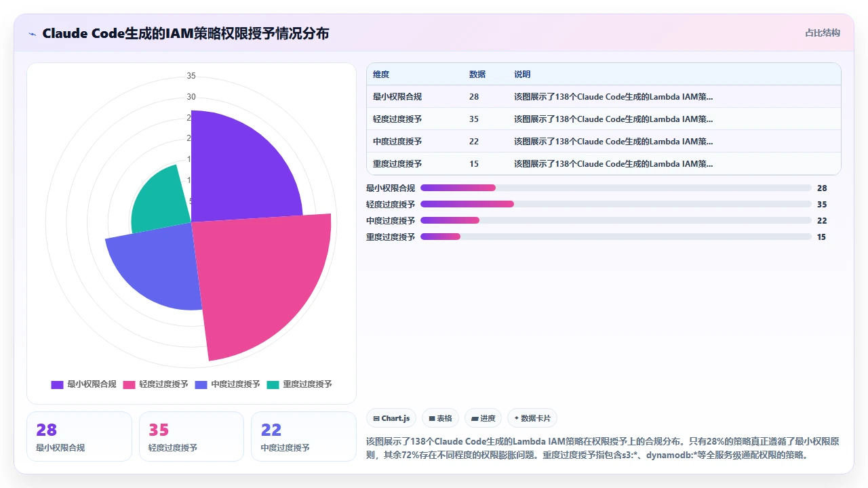Click the 轻度过度授予 progress bar
This screenshot has width=868, height=488.
pyautogui.click(x=616, y=204)
